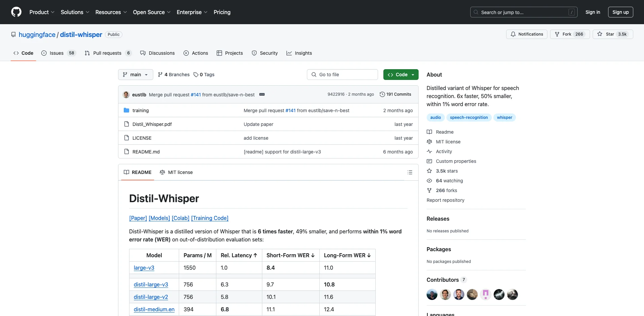Open the huggingface owner link

(x=37, y=35)
